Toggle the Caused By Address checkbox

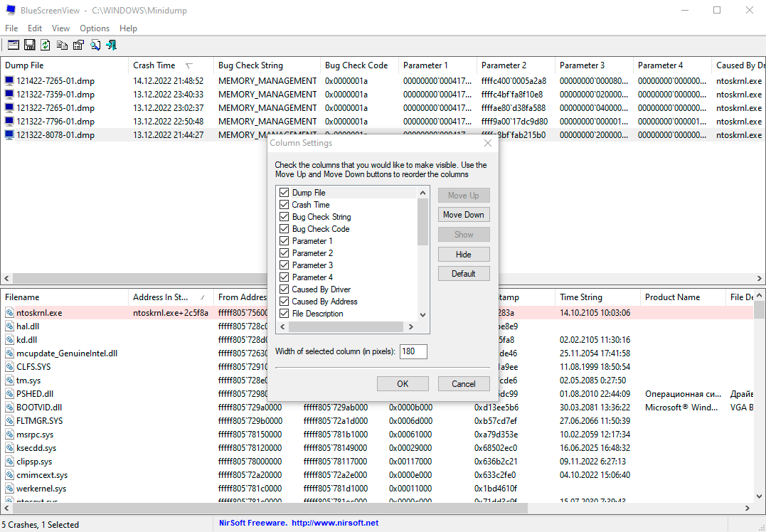coord(284,302)
